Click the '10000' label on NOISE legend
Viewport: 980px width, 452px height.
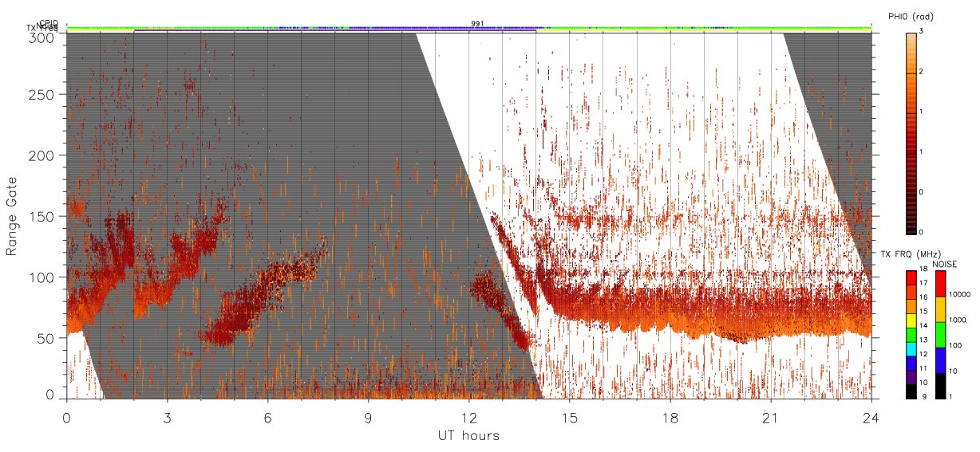961,294
